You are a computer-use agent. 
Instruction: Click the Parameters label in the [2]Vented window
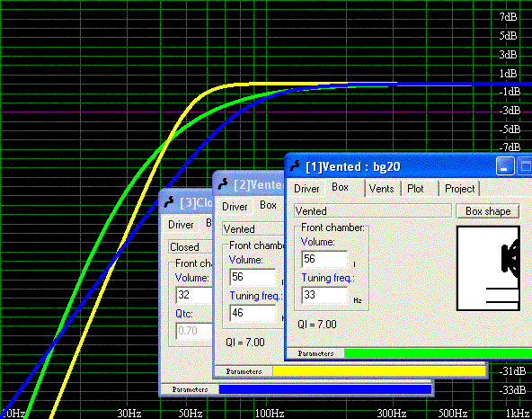pyautogui.click(x=244, y=371)
